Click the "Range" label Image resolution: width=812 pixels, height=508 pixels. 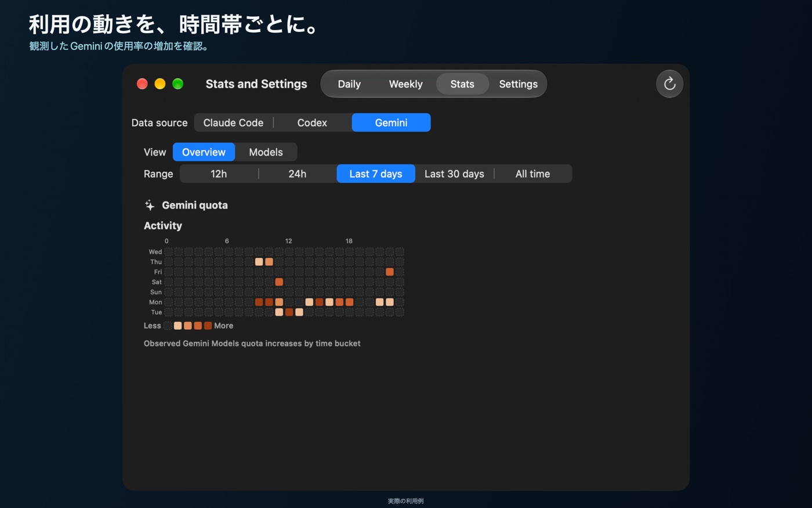[x=158, y=174]
